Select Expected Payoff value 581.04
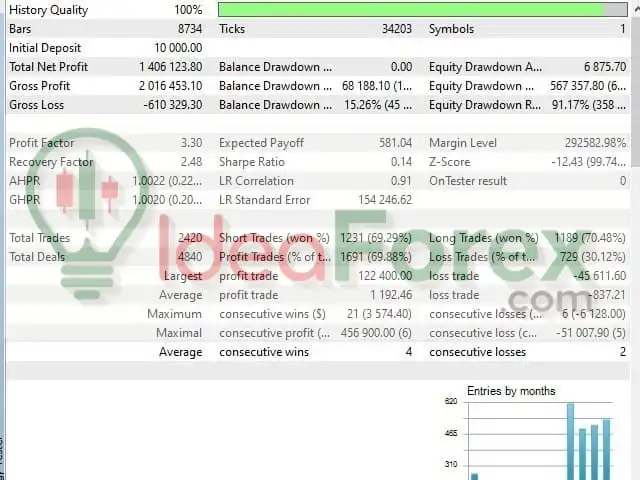The image size is (640, 480). point(395,143)
